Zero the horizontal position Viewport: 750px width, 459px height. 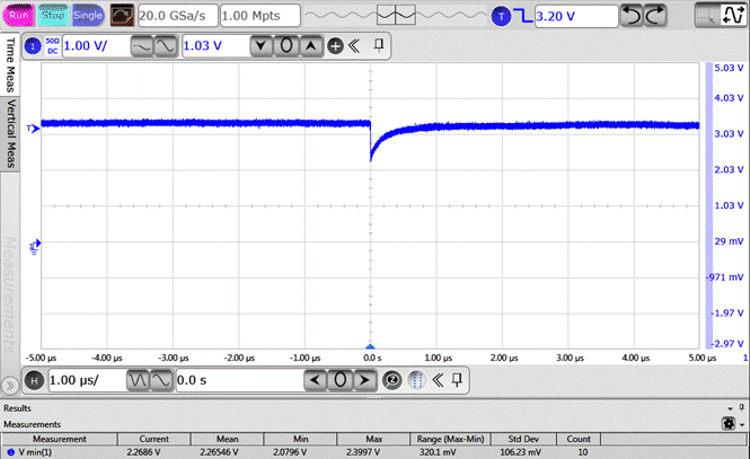click(340, 381)
